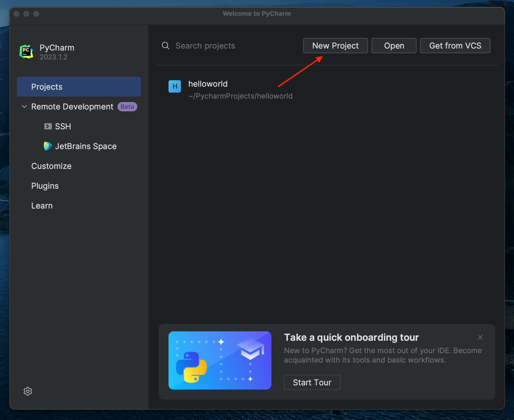The height and width of the screenshot is (420, 514).
Task: Collapse the Remote Development section
Action: coord(24,106)
